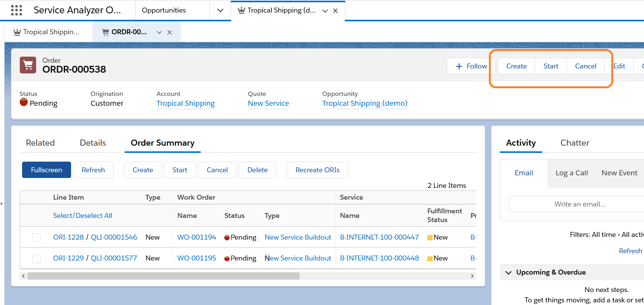Click the Recreate ORIs button

(x=317, y=170)
